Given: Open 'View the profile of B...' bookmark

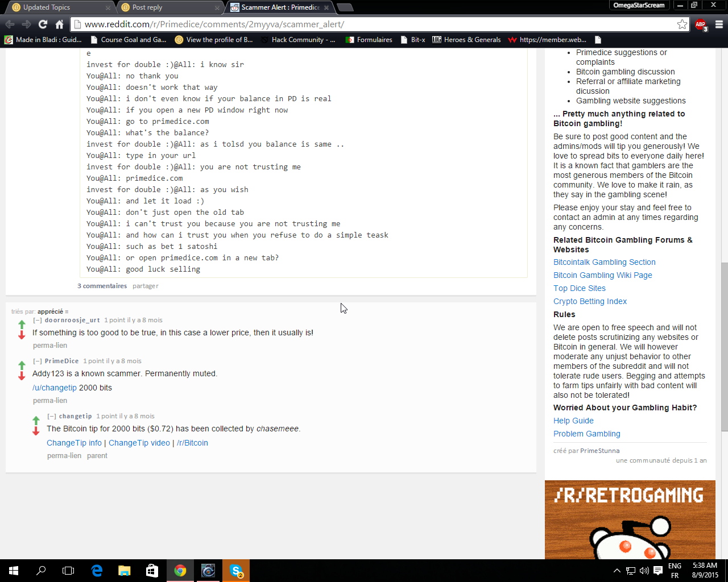Looking at the screenshot, I should [x=213, y=40].
